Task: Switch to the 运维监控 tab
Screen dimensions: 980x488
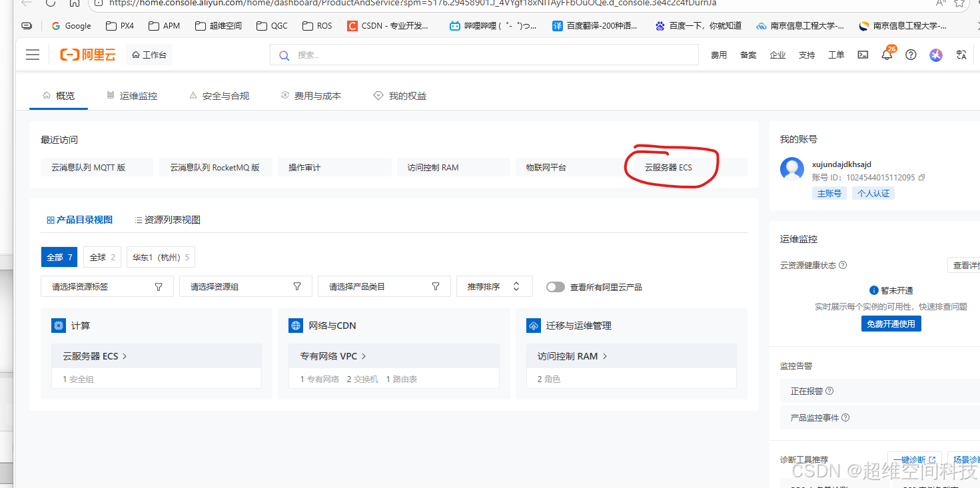Action: pos(133,95)
